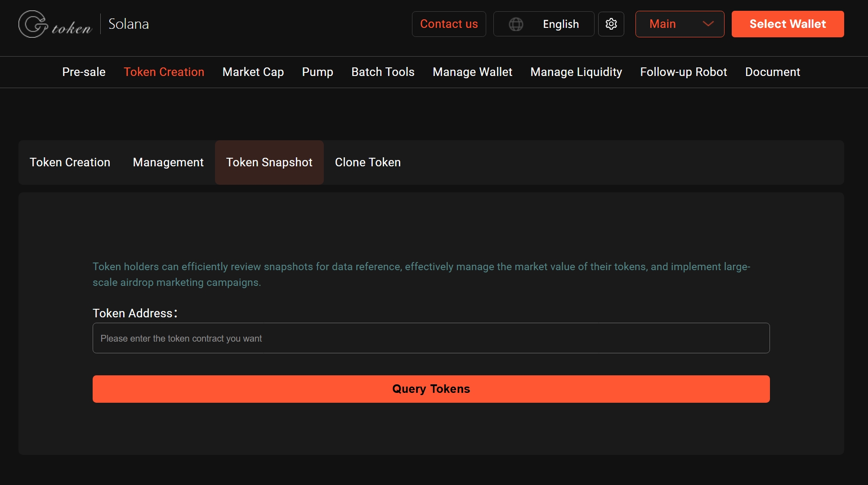Switch to the Clone Token tab
Image resolution: width=868 pixels, height=485 pixels.
point(367,162)
